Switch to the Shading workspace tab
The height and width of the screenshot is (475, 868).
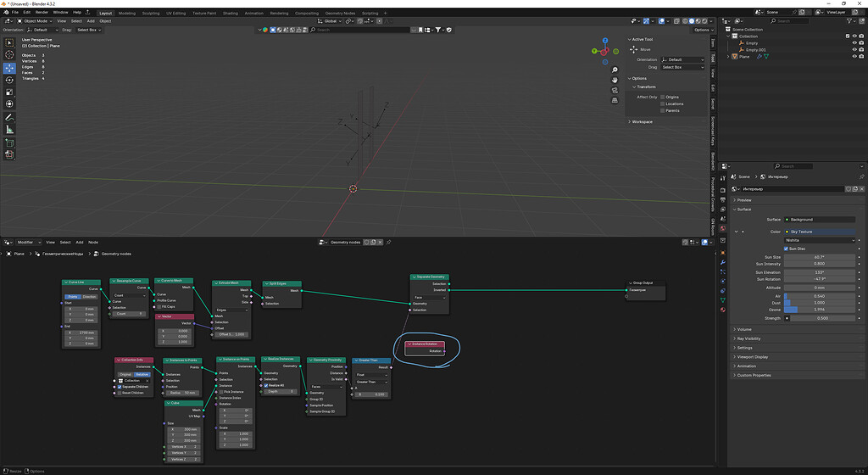click(x=231, y=13)
